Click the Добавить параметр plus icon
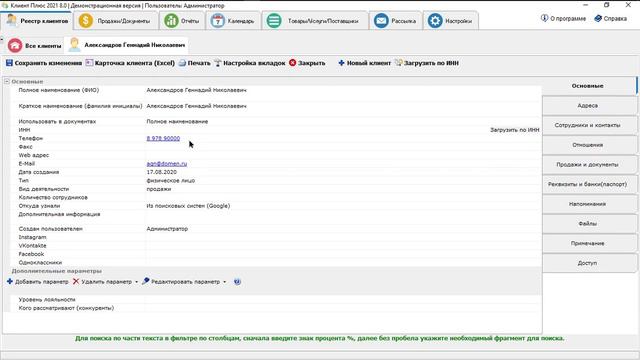This screenshot has height=360, width=640. click(10, 282)
